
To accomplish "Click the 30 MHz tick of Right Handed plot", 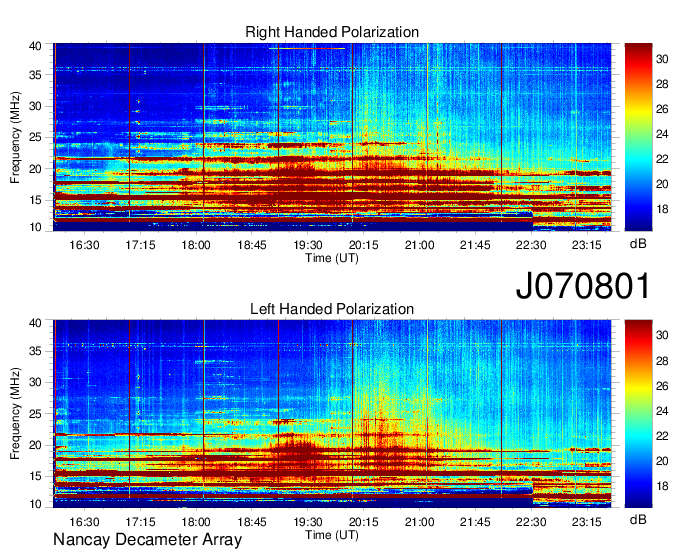I will (x=35, y=107).
